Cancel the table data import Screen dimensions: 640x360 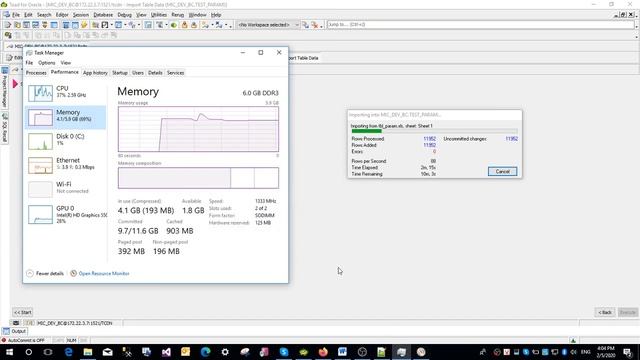point(502,171)
